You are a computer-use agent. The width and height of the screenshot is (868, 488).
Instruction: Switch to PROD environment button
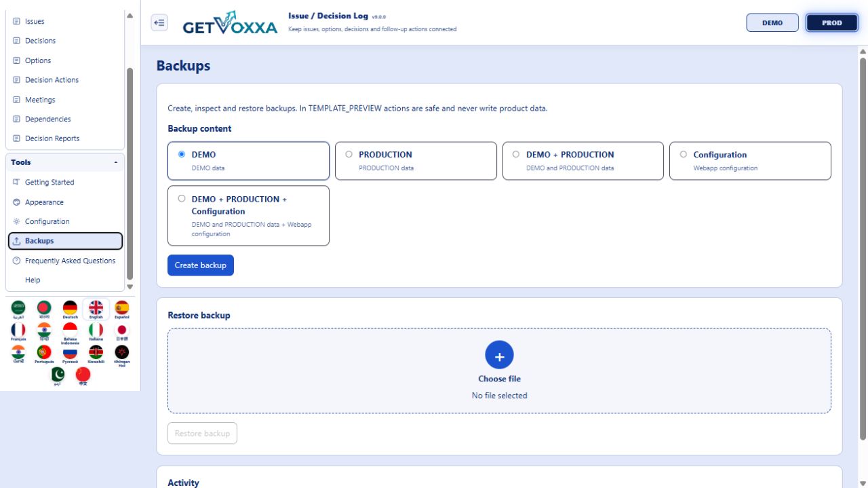832,22
